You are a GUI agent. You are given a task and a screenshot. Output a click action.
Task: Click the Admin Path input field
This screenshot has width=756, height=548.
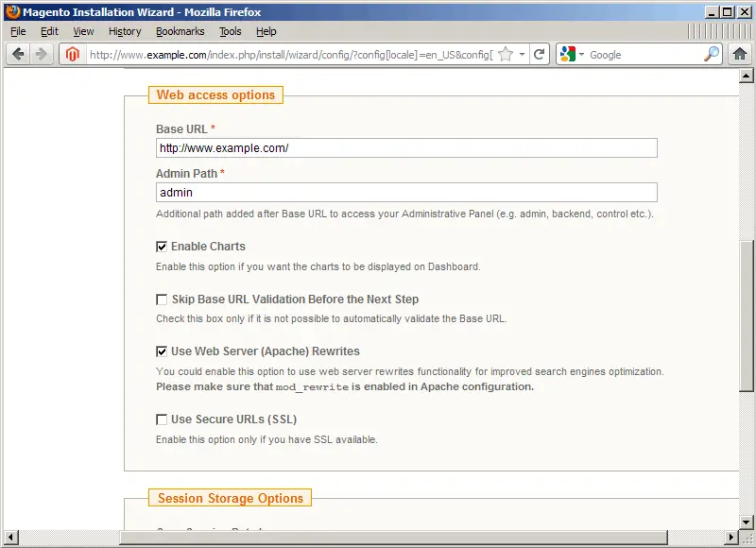[x=406, y=193]
